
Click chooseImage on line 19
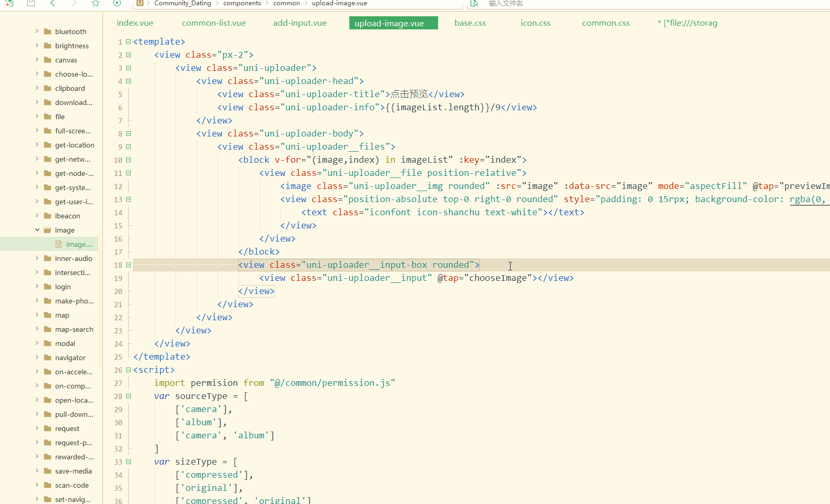(497, 278)
